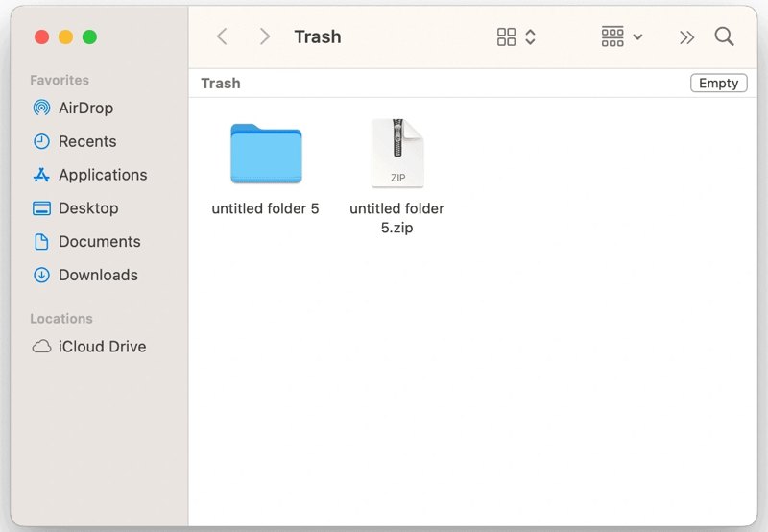
Task: Select the untitled folder 5.zip archive
Action: [x=396, y=154]
